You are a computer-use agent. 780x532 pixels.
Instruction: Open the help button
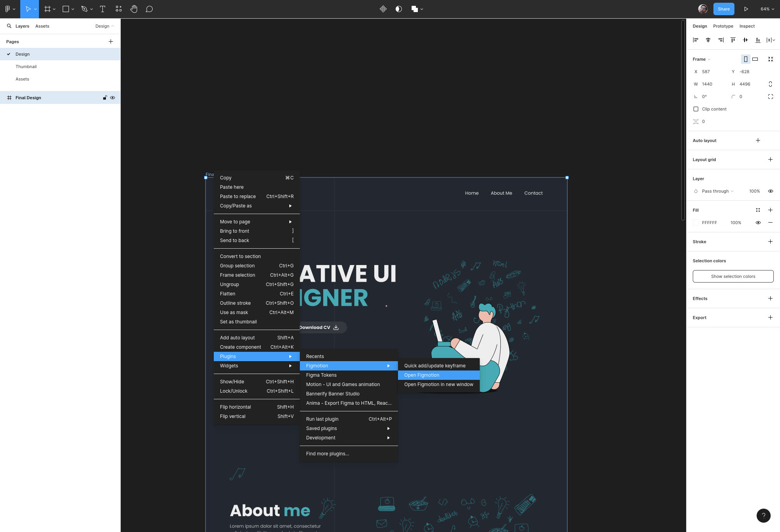click(764, 516)
